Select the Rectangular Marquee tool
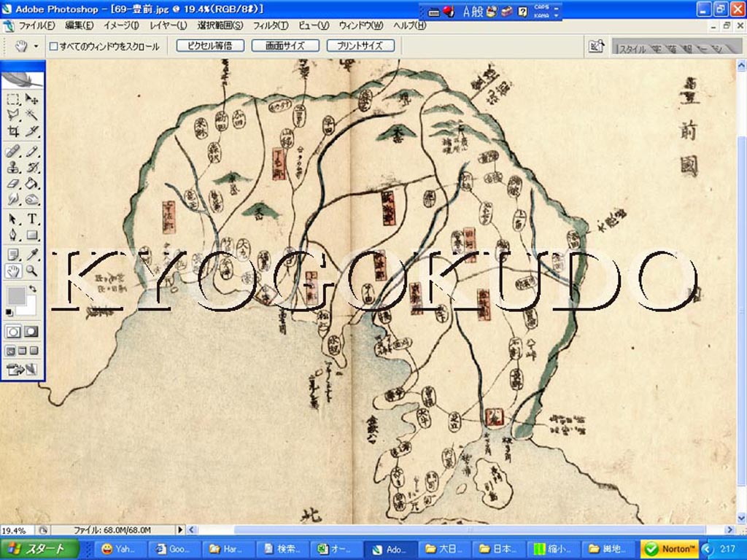 click(x=13, y=99)
